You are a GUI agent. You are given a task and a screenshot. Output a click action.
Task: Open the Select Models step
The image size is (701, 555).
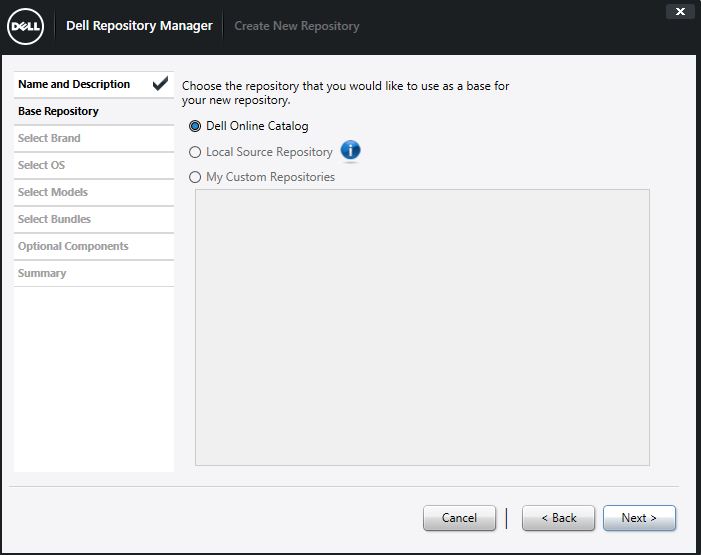point(94,192)
